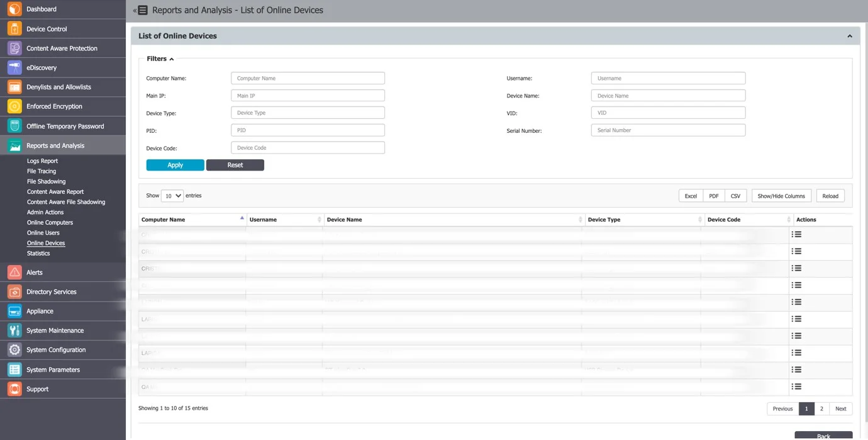Export the list with the Excel button
The image size is (868, 440).
click(x=691, y=196)
